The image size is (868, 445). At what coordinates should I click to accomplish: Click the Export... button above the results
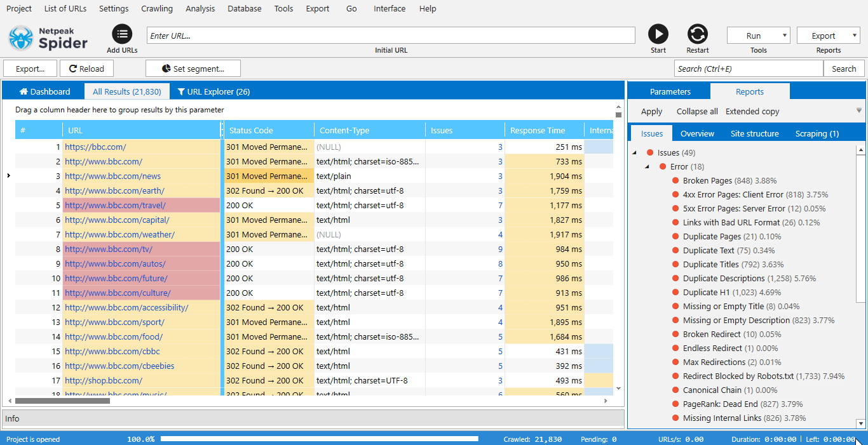[31, 69]
